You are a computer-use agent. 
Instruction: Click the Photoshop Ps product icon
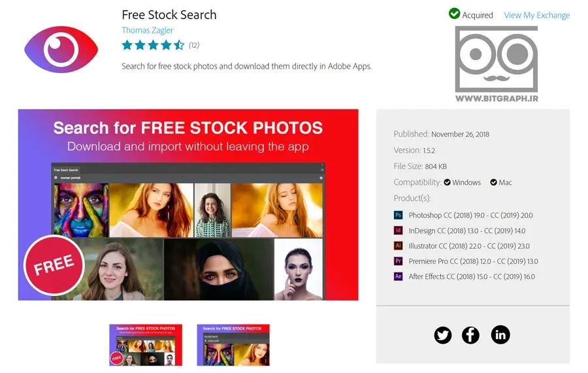(399, 215)
